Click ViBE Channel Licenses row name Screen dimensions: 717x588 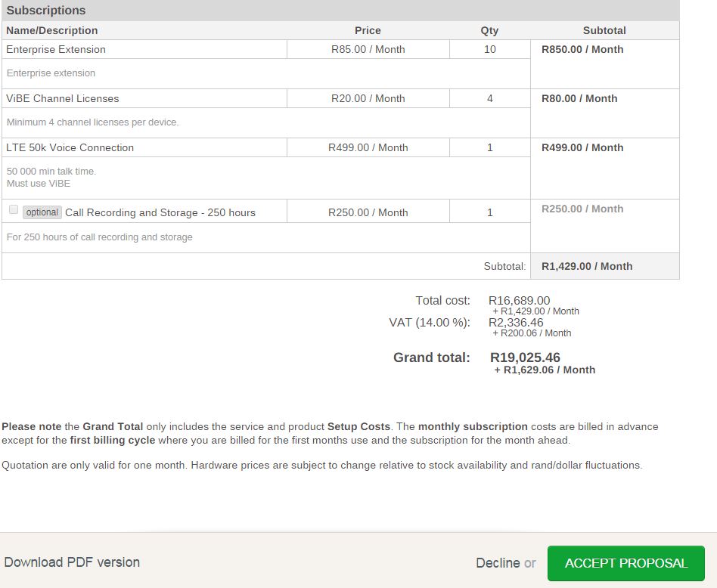pyautogui.click(x=62, y=98)
